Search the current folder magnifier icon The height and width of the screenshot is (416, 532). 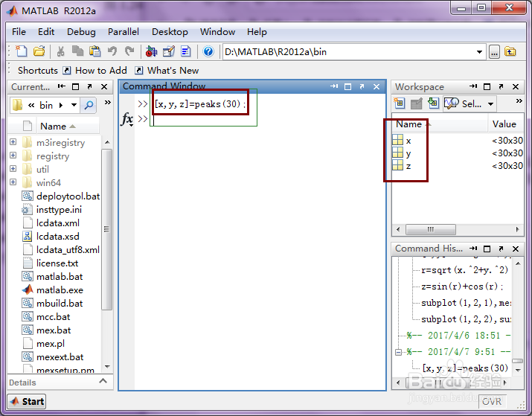[x=89, y=105]
